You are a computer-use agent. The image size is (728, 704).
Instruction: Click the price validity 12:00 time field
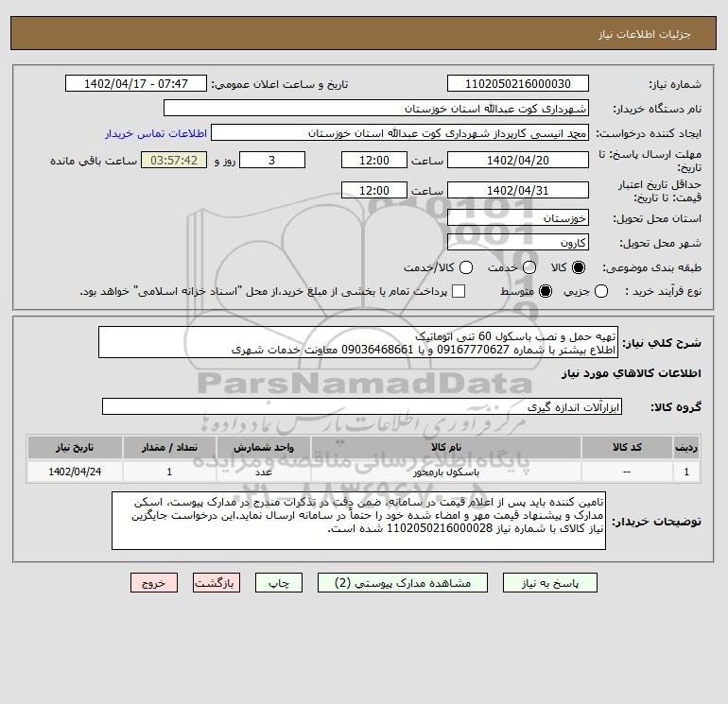coord(374,190)
